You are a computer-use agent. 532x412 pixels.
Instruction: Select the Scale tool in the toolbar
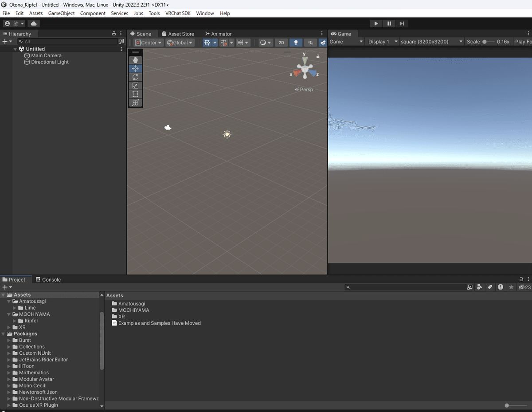pos(135,85)
